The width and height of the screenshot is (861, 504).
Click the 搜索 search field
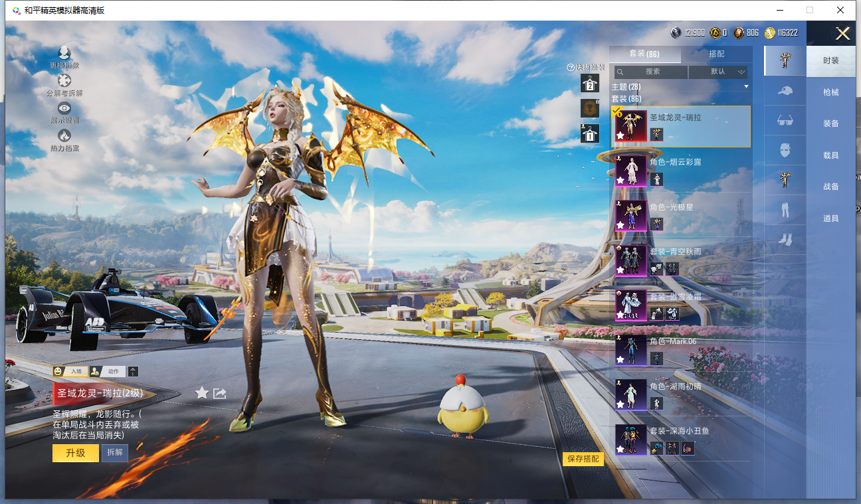(651, 72)
